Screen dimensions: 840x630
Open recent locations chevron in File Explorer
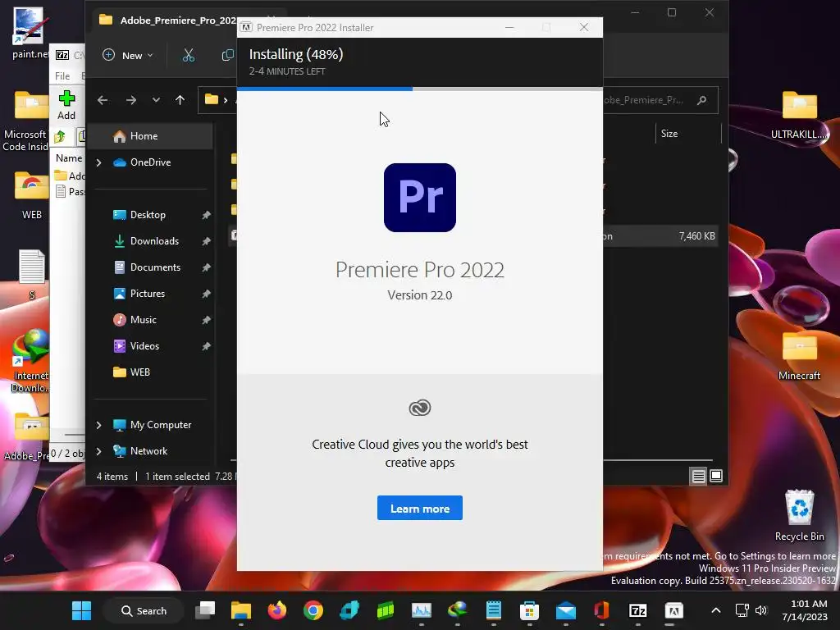coord(156,99)
